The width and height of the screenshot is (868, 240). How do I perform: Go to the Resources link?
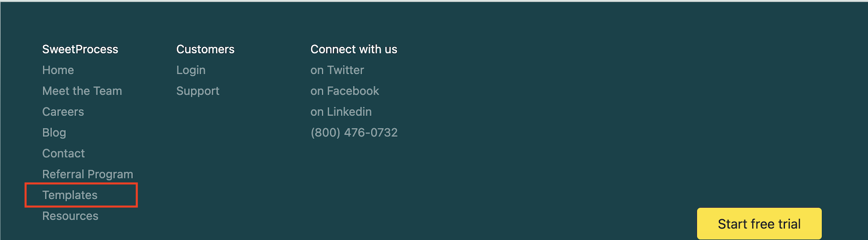pyautogui.click(x=70, y=216)
